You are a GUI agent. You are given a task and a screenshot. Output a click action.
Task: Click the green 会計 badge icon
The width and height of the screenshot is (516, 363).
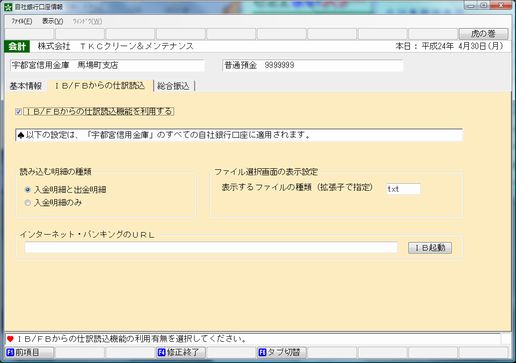[x=17, y=46]
